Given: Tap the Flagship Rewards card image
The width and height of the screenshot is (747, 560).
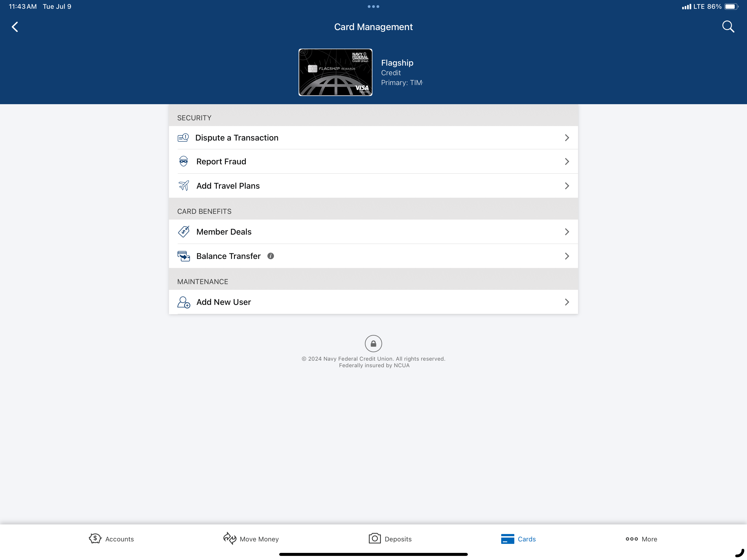Looking at the screenshot, I should pos(335,72).
